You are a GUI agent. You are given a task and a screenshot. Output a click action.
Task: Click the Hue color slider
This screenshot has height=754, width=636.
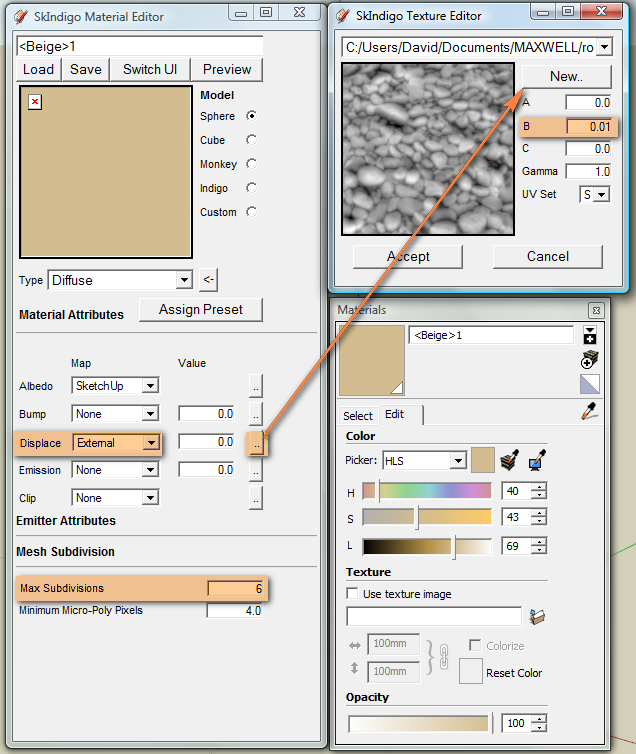[x=427, y=491]
